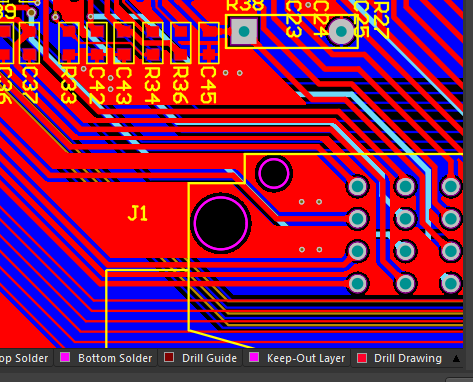Click the dark red Drill Guide swatch
The image size is (473, 382).
point(169,358)
